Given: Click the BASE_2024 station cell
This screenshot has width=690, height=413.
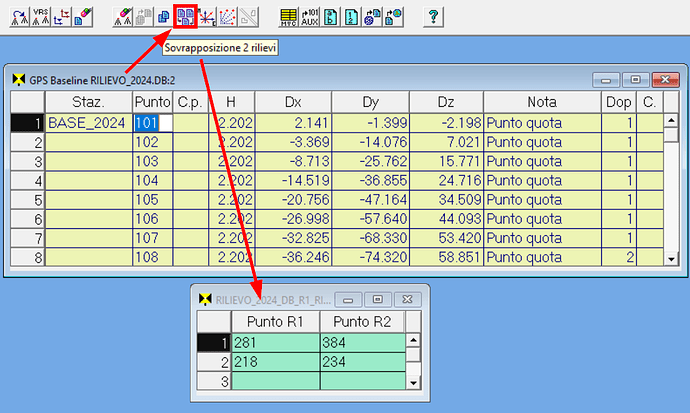Looking at the screenshot, I should coord(88,123).
